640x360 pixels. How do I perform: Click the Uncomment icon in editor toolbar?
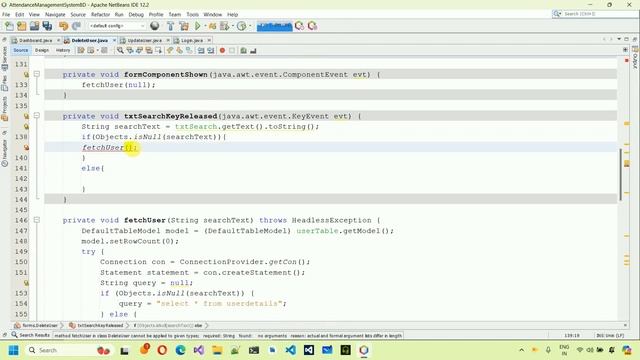click(x=253, y=51)
